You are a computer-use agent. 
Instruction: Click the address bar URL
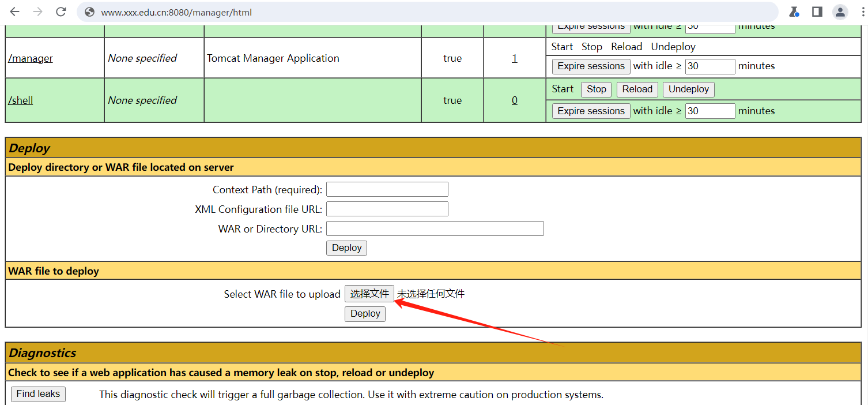(x=176, y=12)
